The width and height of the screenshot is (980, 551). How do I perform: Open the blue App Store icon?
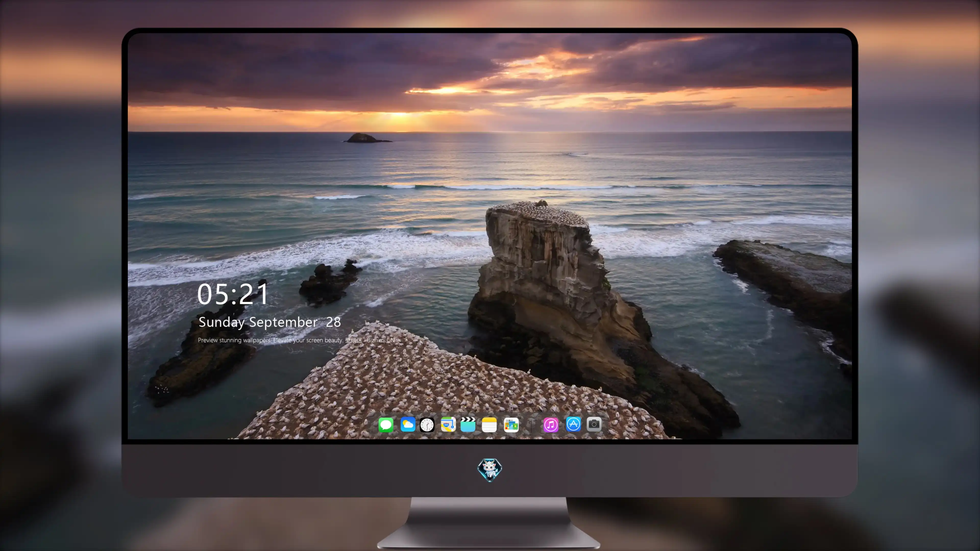(573, 424)
